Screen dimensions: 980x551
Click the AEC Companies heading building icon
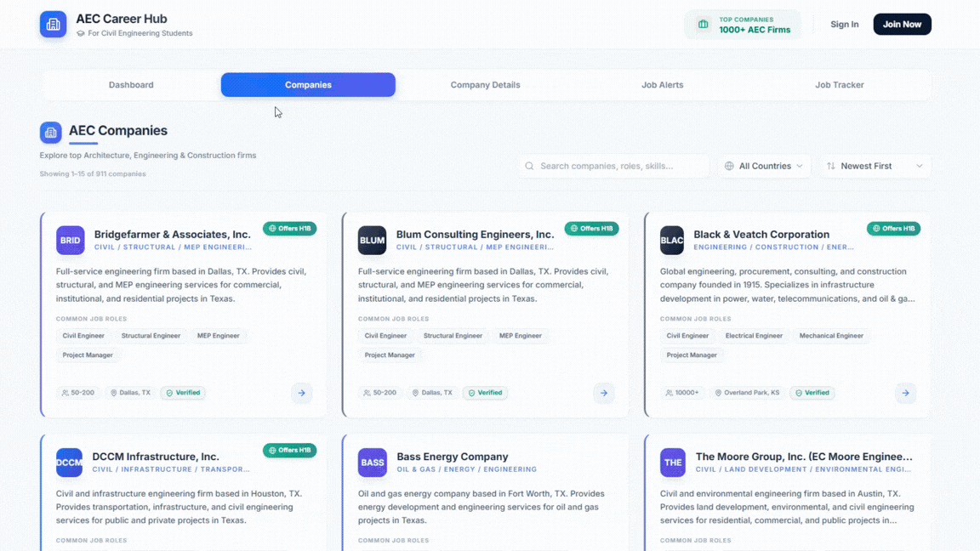coord(51,133)
